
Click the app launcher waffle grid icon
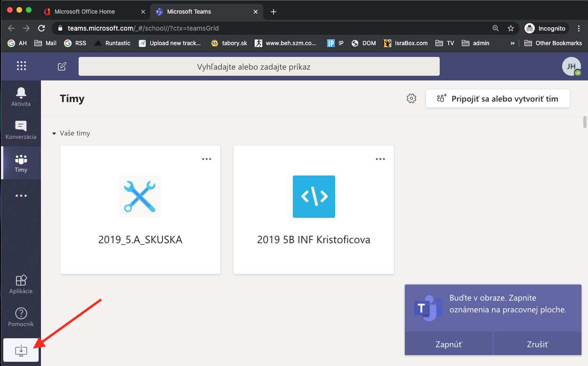pyautogui.click(x=21, y=66)
